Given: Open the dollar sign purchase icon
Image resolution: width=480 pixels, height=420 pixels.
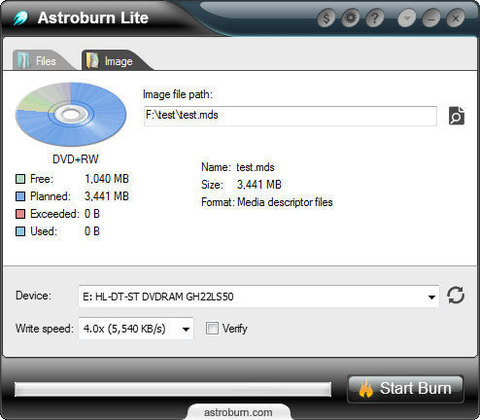Looking at the screenshot, I should (x=326, y=18).
